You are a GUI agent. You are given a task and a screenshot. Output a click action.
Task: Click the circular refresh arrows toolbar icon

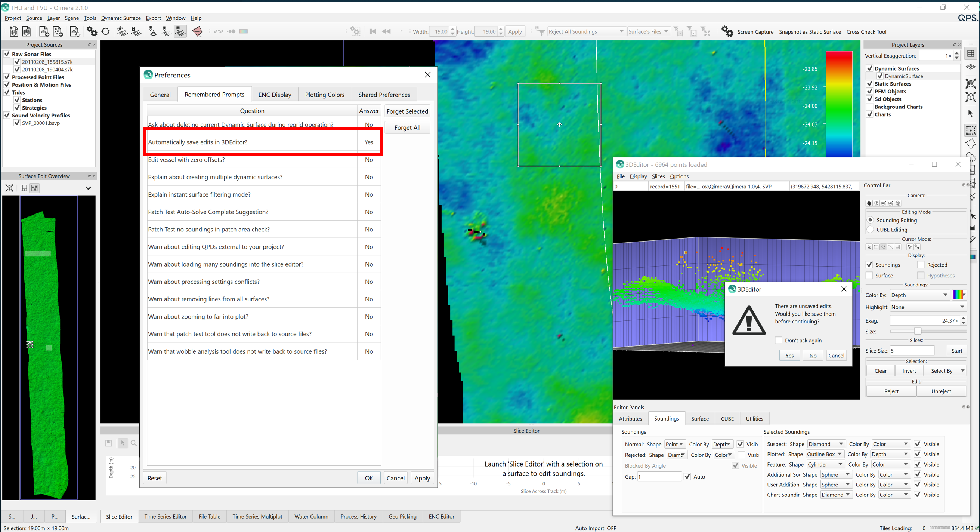(106, 31)
